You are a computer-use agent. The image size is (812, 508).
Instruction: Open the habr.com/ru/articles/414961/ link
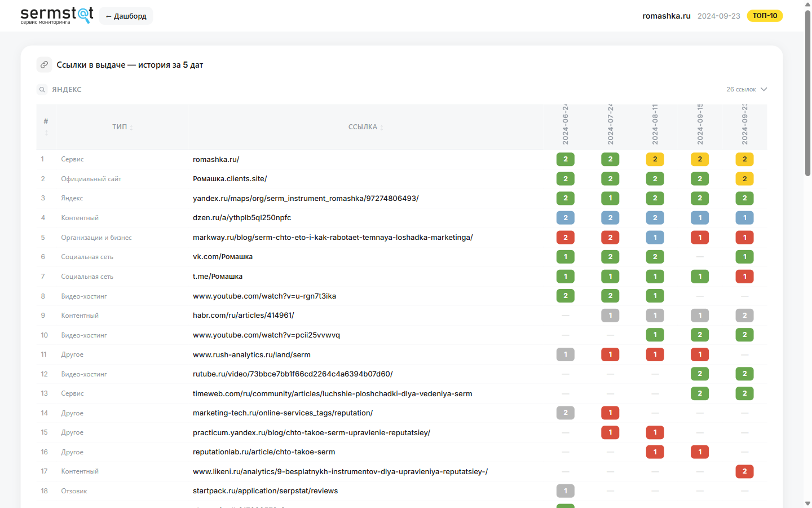pos(244,316)
